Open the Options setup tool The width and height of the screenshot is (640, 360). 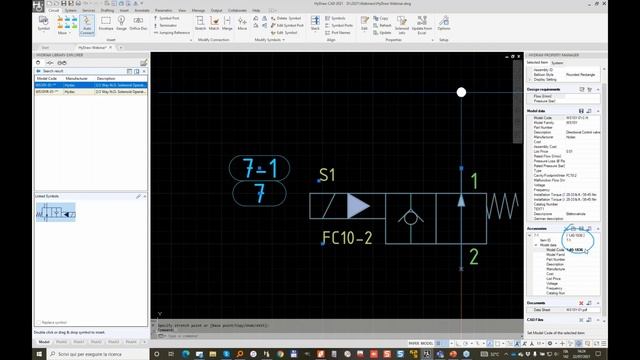(444, 23)
